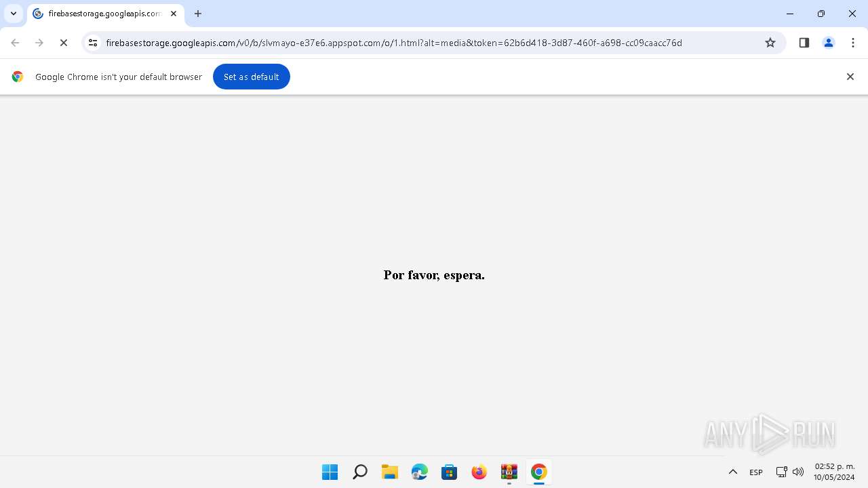
Task: Open network settings tray icon
Action: point(781,472)
